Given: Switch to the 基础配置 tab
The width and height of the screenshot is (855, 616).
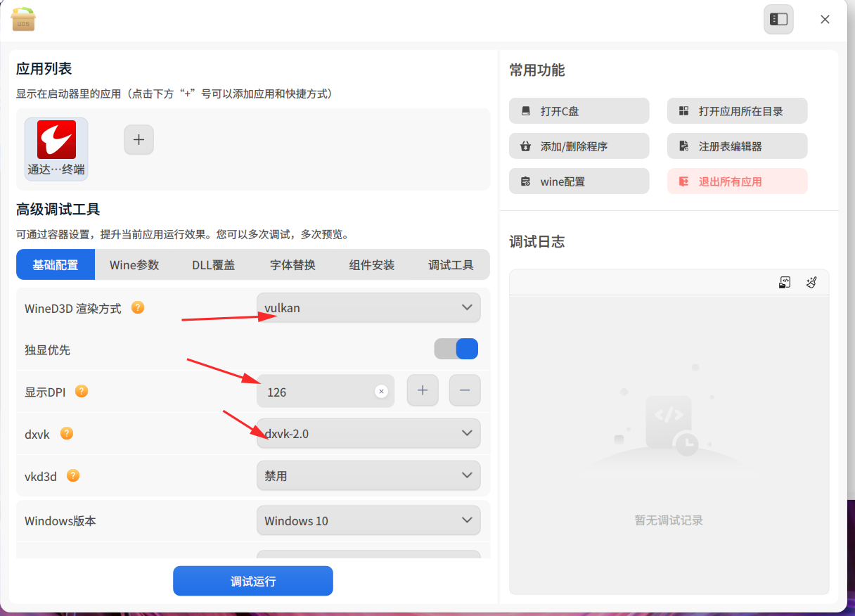Looking at the screenshot, I should [56, 264].
